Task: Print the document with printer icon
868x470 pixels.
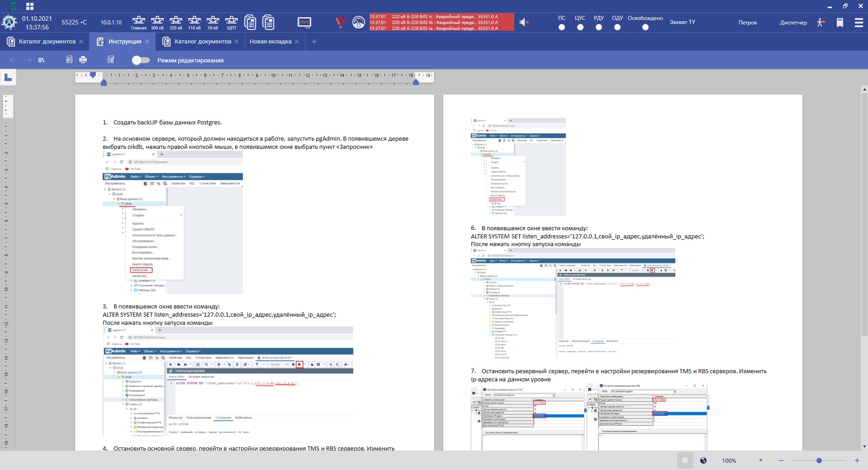Action: coord(83,60)
